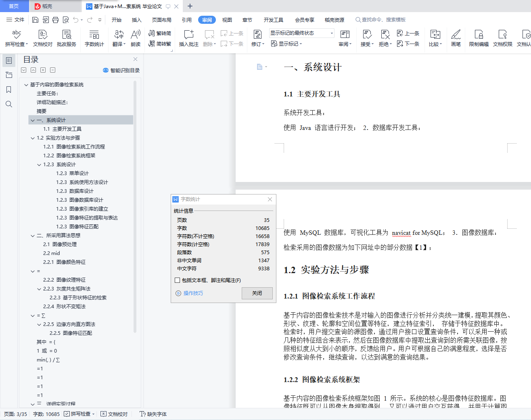
Task: Insert a comment with 插入批注
Action: 189,38
